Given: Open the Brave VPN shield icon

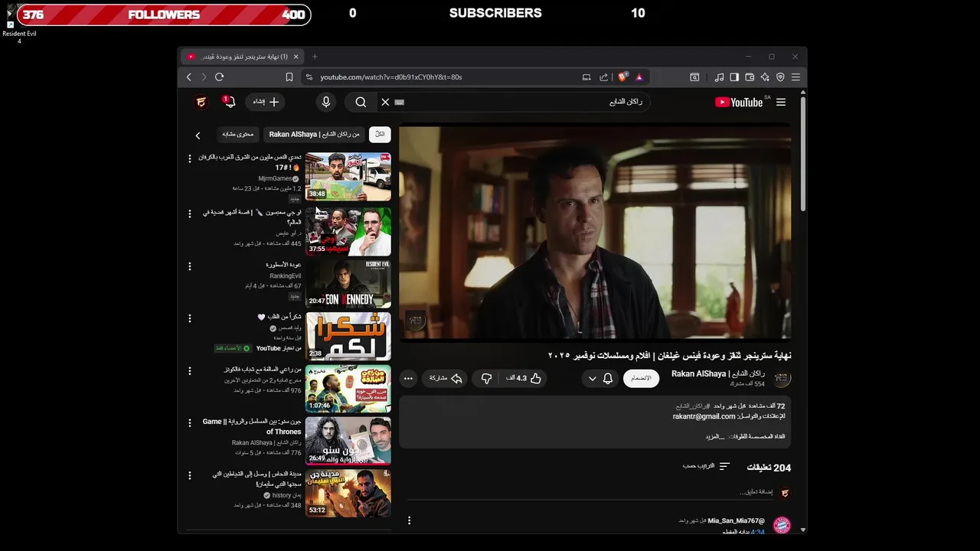Looking at the screenshot, I should coord(780,77).
